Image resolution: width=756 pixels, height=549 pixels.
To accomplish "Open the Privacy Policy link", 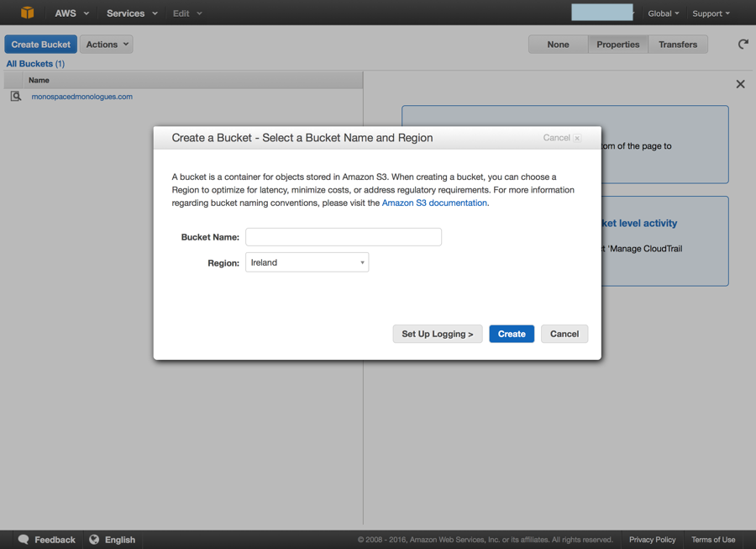I will tap(652, 540).
